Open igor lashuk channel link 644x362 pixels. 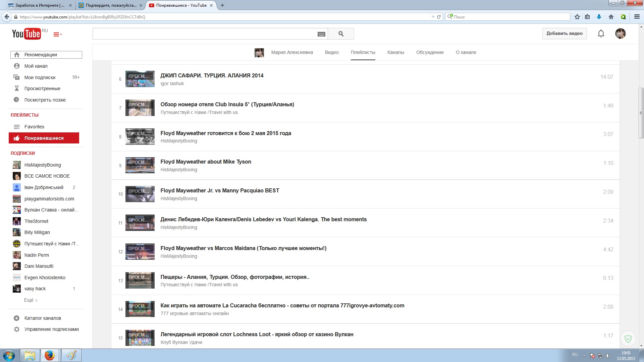[172, 83]
